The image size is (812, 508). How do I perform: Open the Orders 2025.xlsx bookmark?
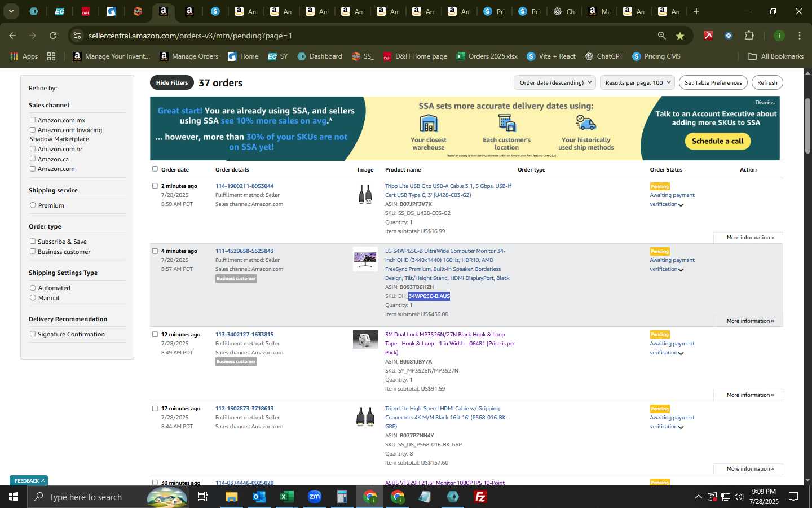click(487, 56)
